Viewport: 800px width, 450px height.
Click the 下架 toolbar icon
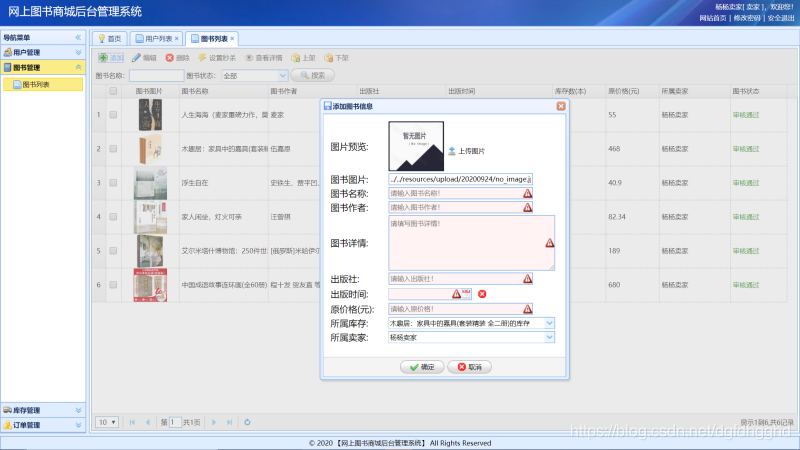(329, 58)
